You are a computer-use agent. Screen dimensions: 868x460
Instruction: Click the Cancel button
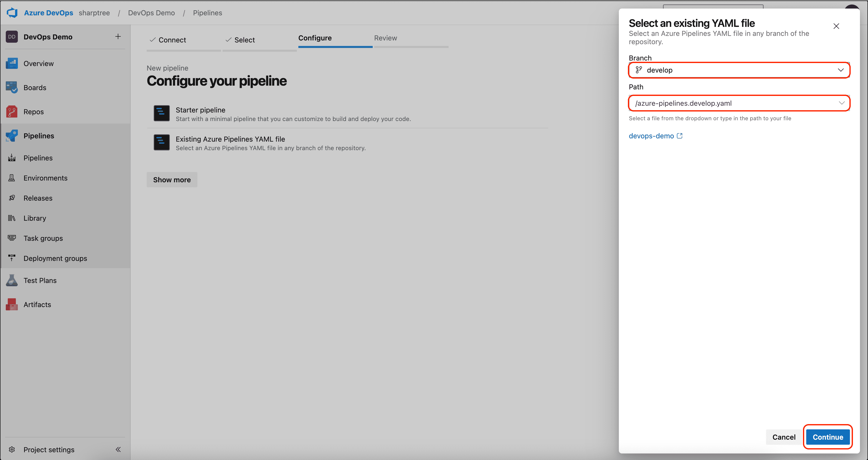[x=784, y=437]
